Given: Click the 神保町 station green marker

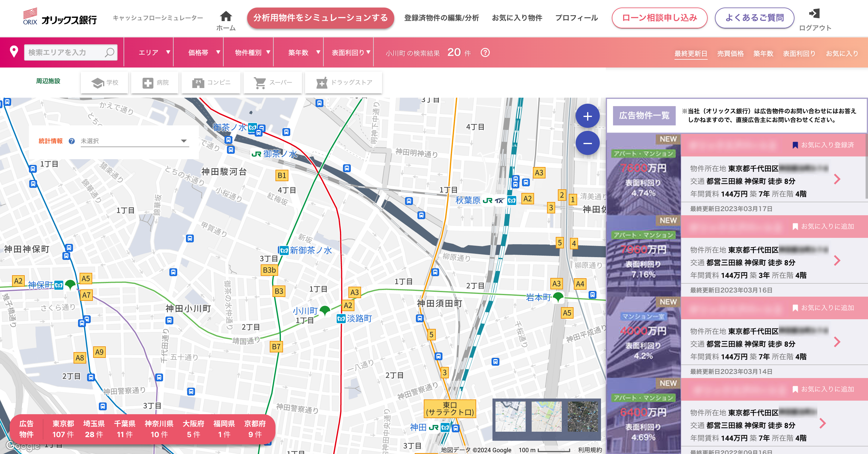Looking at the screenshot, I should point(70,285).
